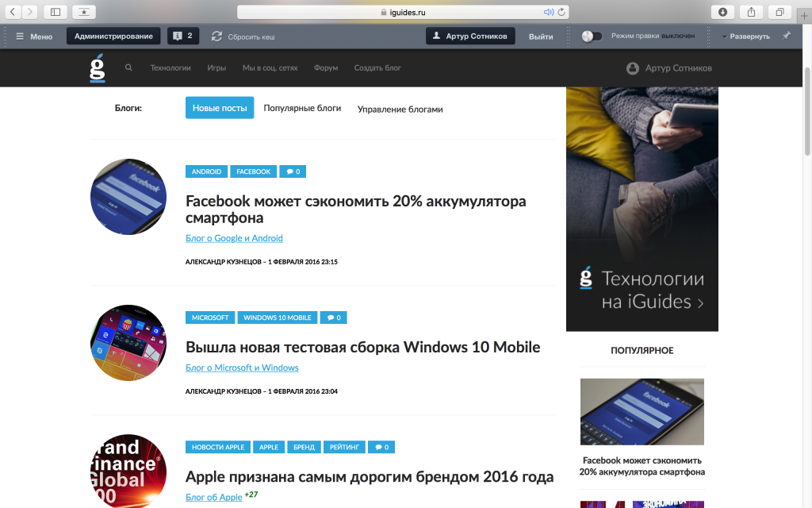Open the Facebook article round thumbnail
This screenshot has height=508, width=812.
pyautogui.click(x=128, y=197)
